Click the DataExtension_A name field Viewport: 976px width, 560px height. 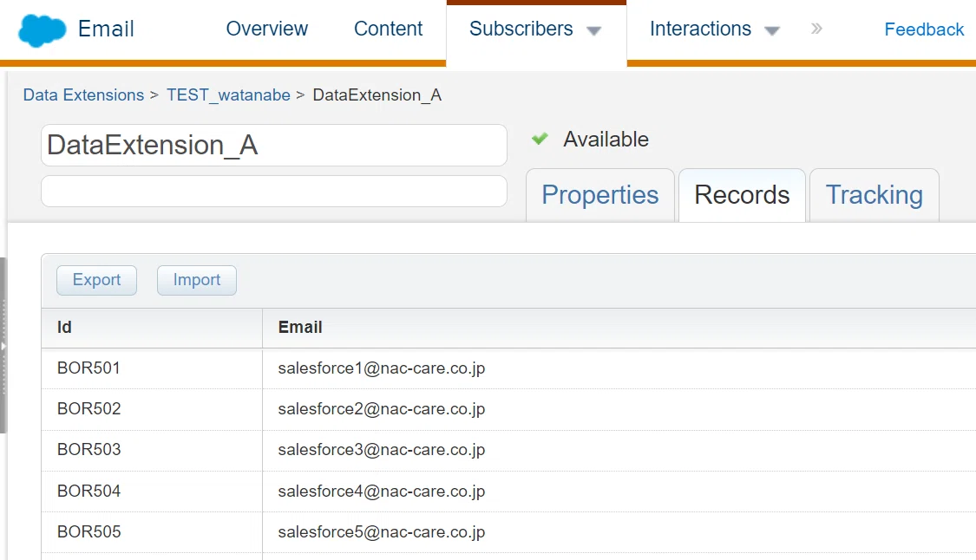(274, 145)
